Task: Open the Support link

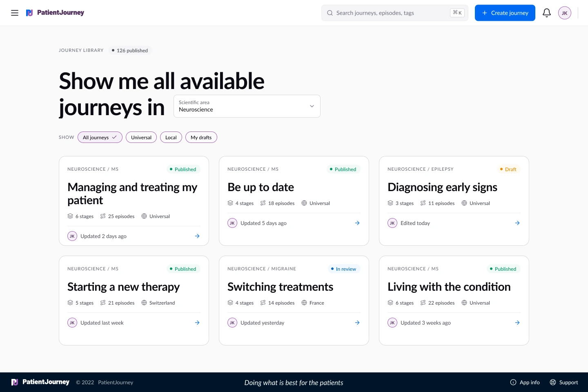Action: pos(564,382)
